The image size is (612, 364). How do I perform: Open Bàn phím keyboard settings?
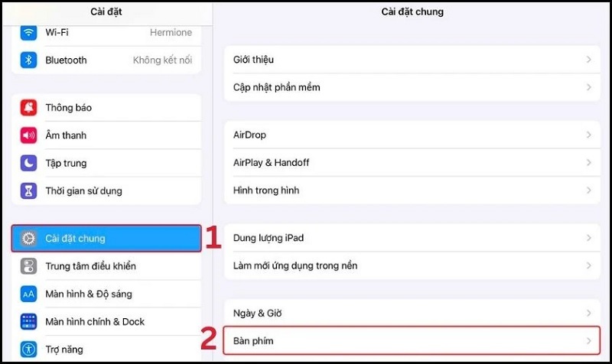pos(412,341)
